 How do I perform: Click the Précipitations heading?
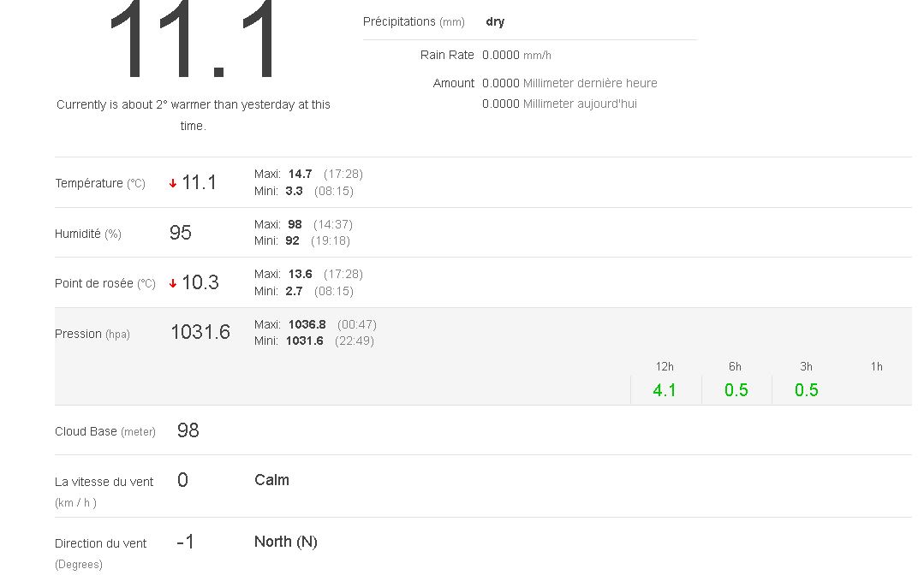tap(399, 22)
